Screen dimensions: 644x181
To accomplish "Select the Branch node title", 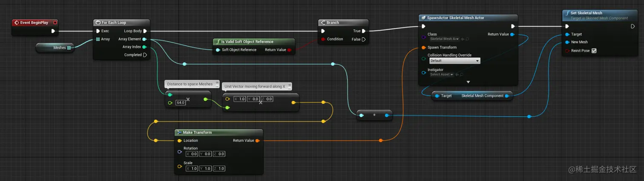I will coord(333,23).
